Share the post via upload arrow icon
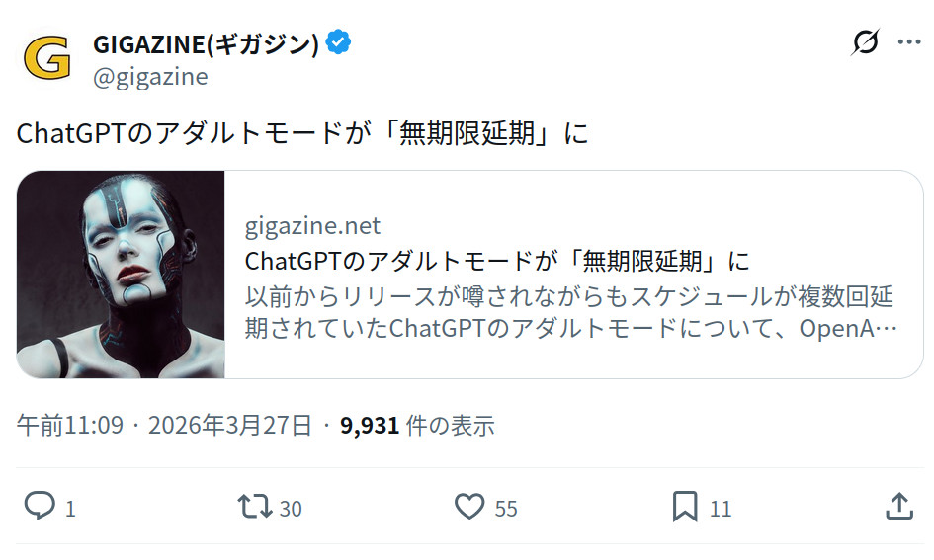This screenshot has height=560, width=934. tap(898, 507)
